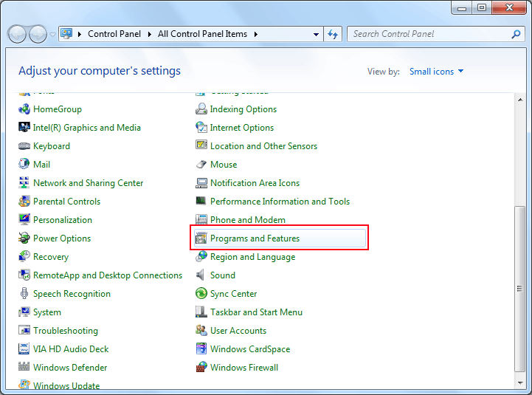Click the User Accounts icon
Image resolution: width=532 pixels, height=395 pixels.
201,331
